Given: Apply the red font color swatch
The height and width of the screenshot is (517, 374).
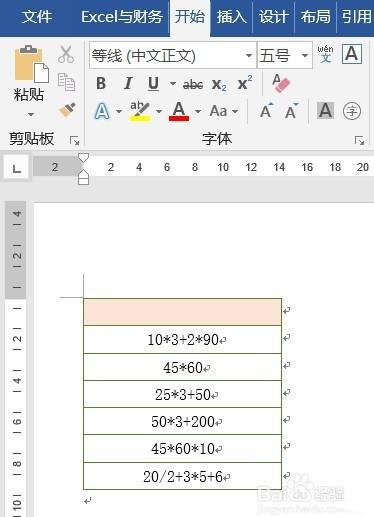Looking at the screenshot, I should tap(179, 111).
